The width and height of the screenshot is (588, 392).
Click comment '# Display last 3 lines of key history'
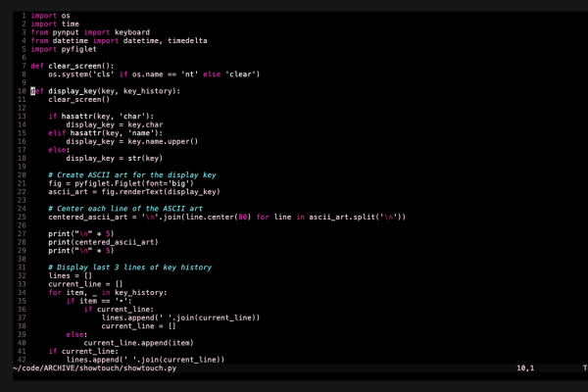coord(129,268)
